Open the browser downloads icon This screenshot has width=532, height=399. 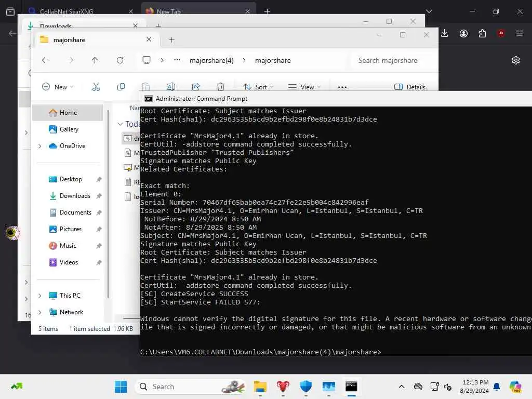tap(445, 33)
